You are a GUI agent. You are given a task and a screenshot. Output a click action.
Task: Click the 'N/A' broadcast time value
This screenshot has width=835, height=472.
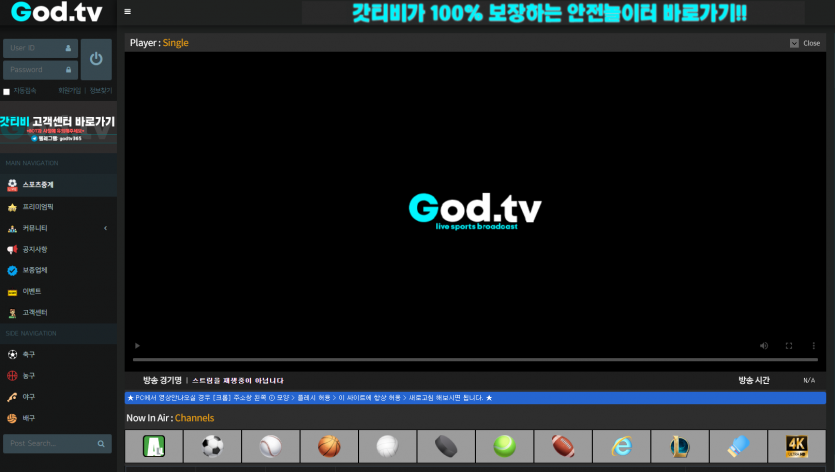click(x=809, y=380)
